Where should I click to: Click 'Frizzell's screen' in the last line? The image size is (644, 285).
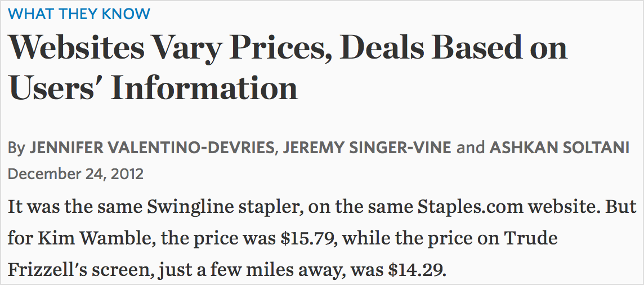click(x=75, y=270)
